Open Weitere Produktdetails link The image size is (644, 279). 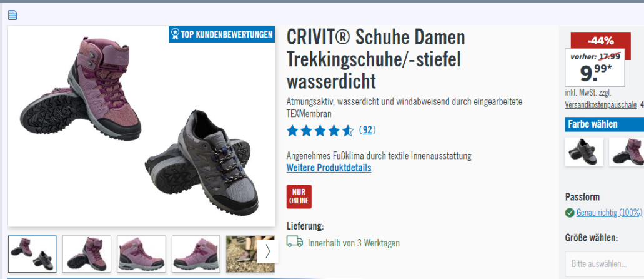329,168
